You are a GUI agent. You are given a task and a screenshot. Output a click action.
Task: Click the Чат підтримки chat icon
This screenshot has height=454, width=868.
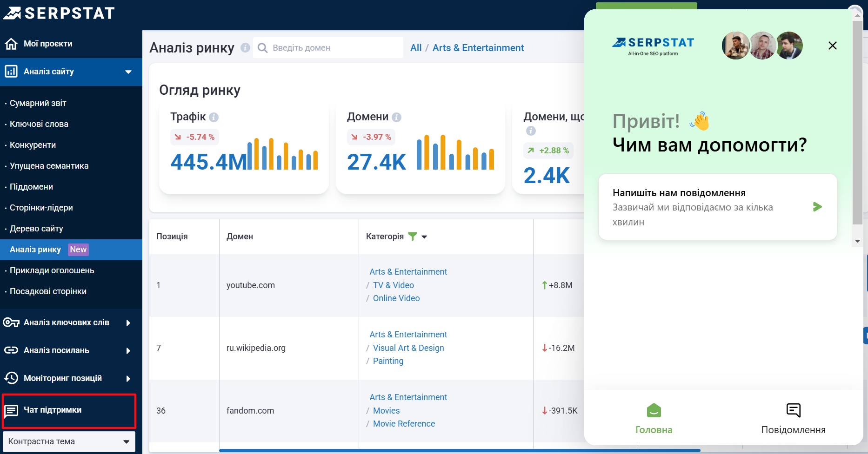tap(11, 410)
